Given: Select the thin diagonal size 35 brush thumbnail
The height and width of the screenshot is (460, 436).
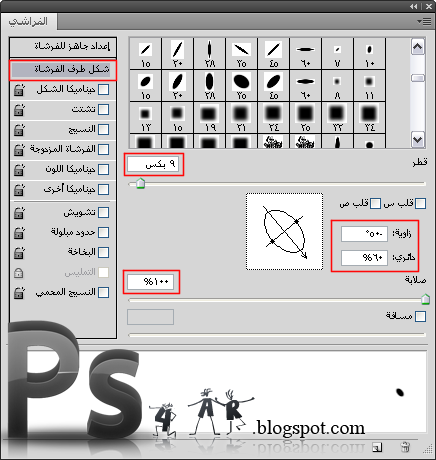Looking at the screenshot, I should [x=241, y=53].
